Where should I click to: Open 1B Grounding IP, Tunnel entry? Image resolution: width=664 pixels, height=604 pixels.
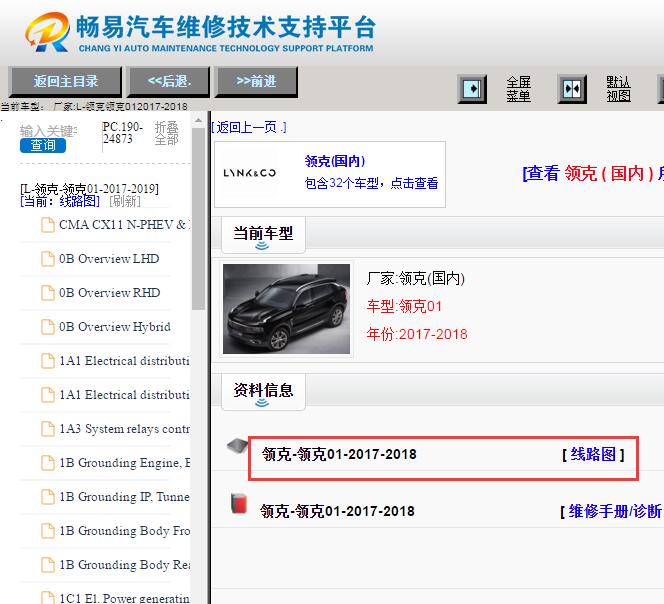tap(124, 496)
